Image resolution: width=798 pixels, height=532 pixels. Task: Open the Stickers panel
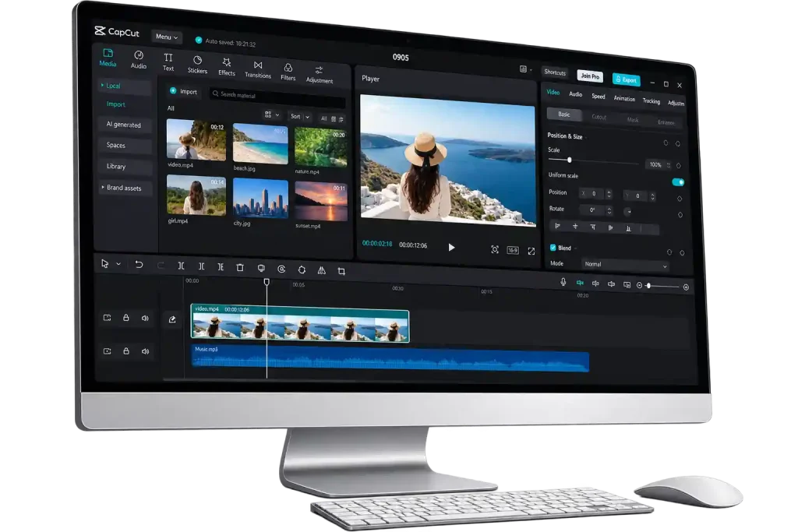(197, 65)
